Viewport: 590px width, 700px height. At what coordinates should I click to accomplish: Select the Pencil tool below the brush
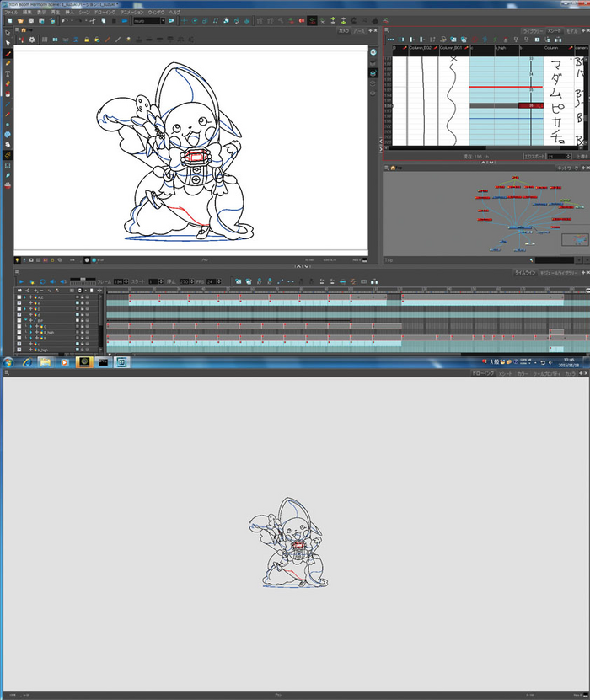tap(8, 63)
